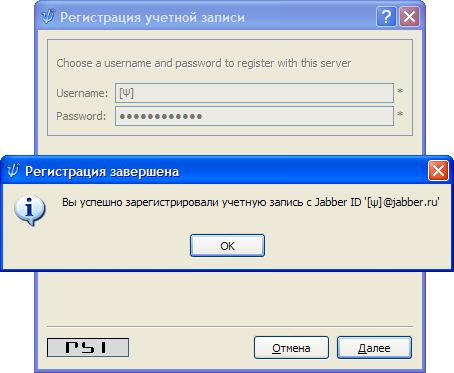Focus the Password input field
Viewport: 454px width, 373px height.
click(x=254, y=116)
